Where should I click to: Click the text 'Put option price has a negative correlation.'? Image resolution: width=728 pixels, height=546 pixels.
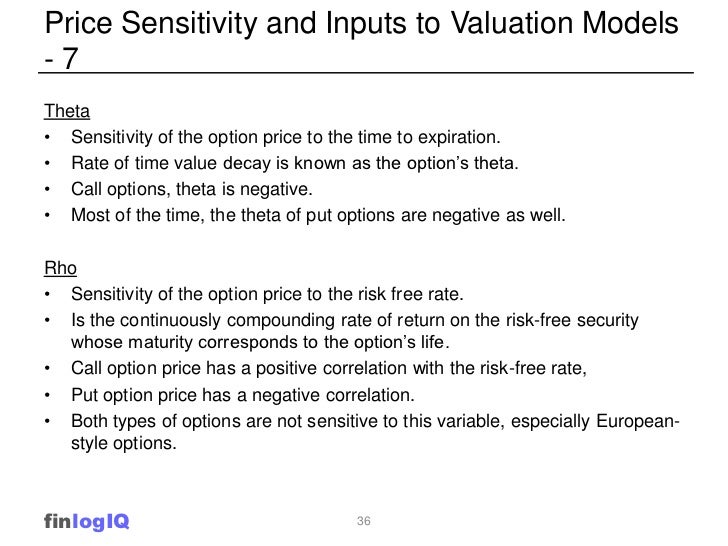[243, 396]
